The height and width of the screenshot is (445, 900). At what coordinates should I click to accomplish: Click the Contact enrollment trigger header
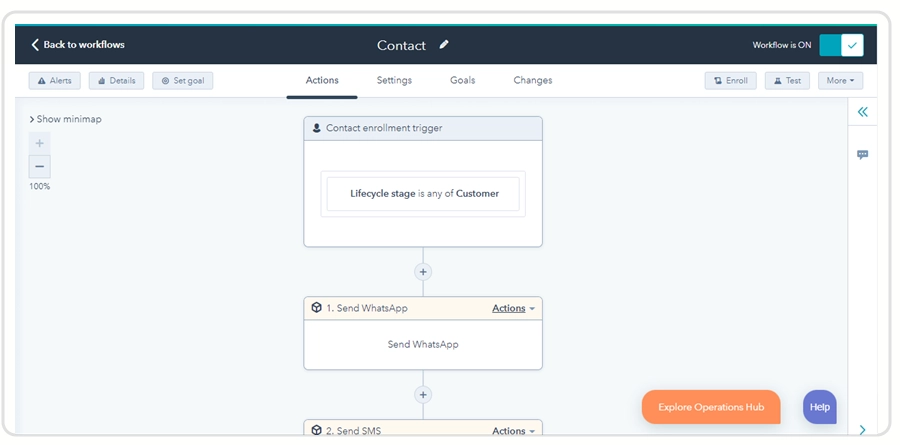(x=423, y=128)
